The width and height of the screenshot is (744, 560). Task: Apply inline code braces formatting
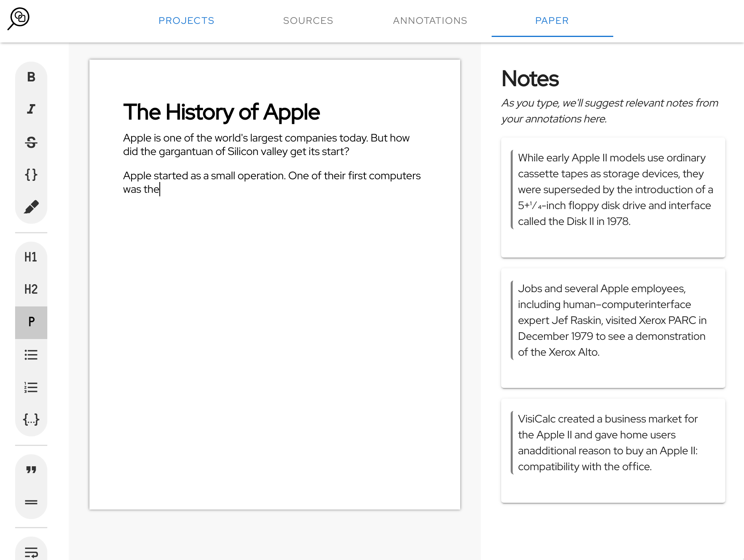(x=31, y=174)
